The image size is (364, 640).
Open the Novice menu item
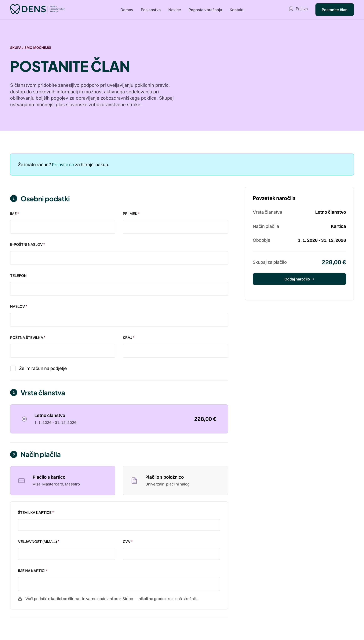coord(174,10)
